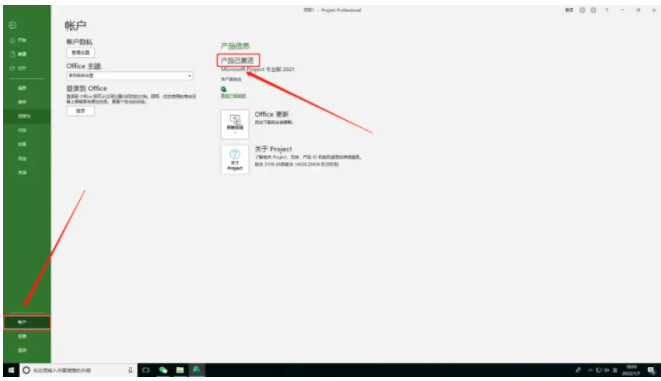
Task: Open the Windows Task View button
Action: click(146, 370)
